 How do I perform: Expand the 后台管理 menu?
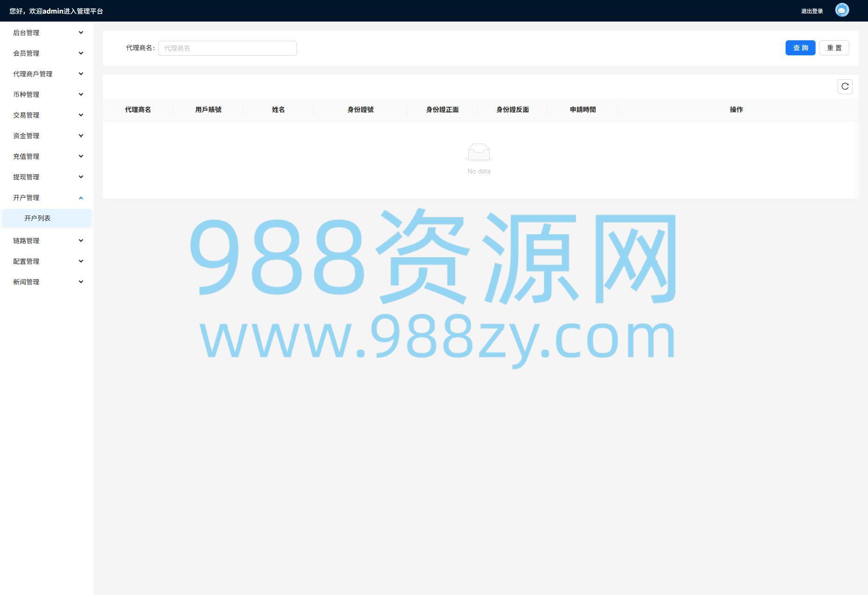(47, 33)
